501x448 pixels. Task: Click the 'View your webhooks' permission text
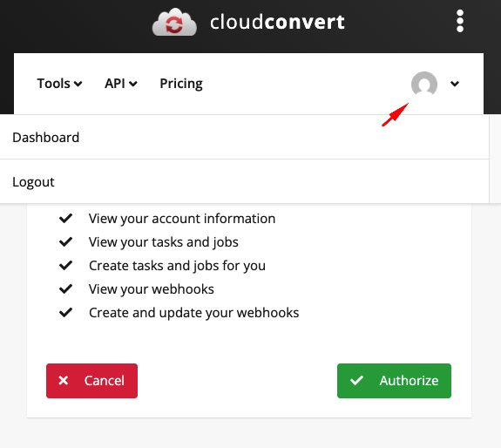point(152,289)
